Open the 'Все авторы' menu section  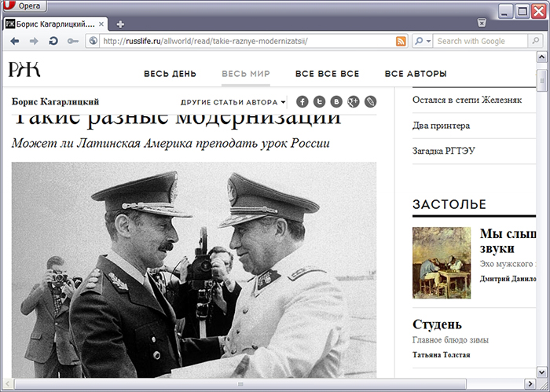pos(416,74)
